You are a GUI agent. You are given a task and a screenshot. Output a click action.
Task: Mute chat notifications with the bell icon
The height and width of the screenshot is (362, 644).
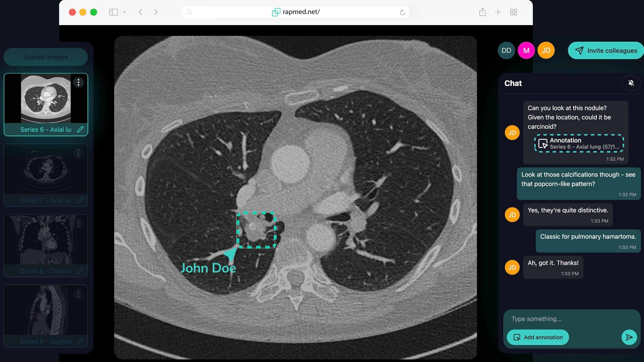point(631,83)
